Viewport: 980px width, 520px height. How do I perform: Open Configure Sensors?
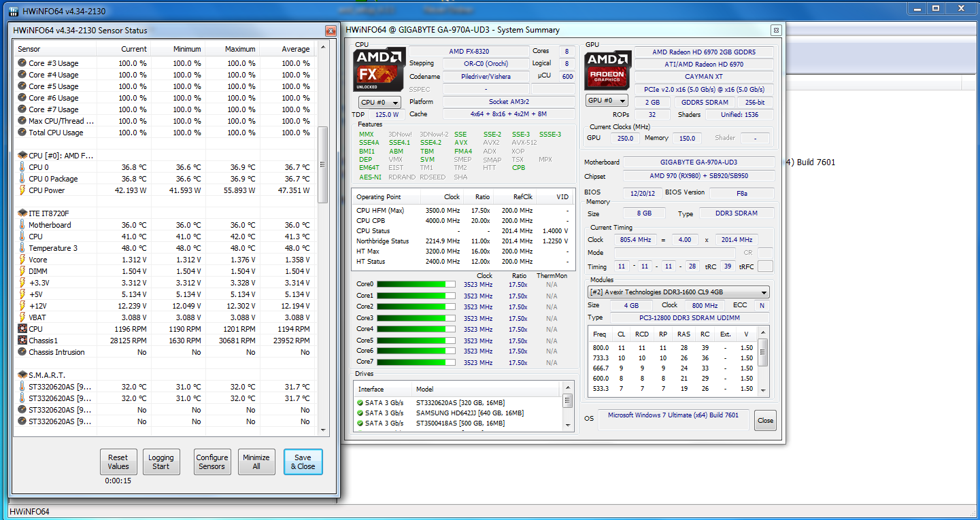(x=212, y=462)
